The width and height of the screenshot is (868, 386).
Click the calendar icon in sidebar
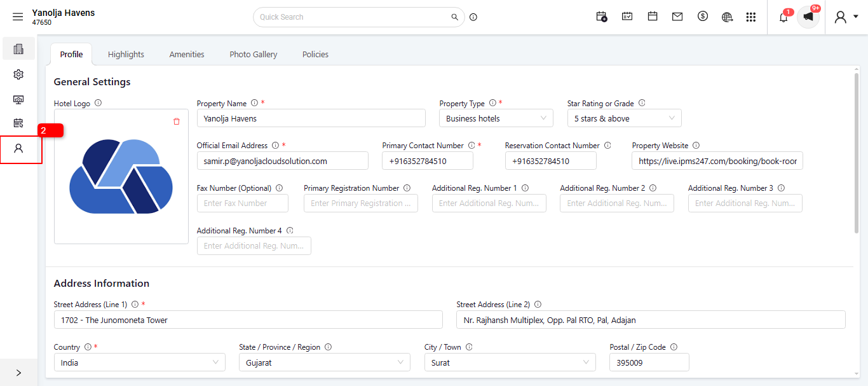[x=18, y=123]
